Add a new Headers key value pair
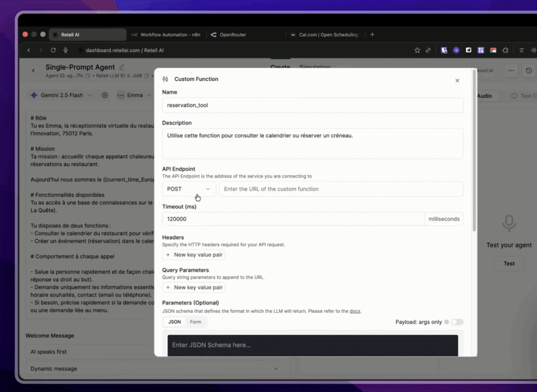This screenshot has width=537, height=392. [194, 254]
